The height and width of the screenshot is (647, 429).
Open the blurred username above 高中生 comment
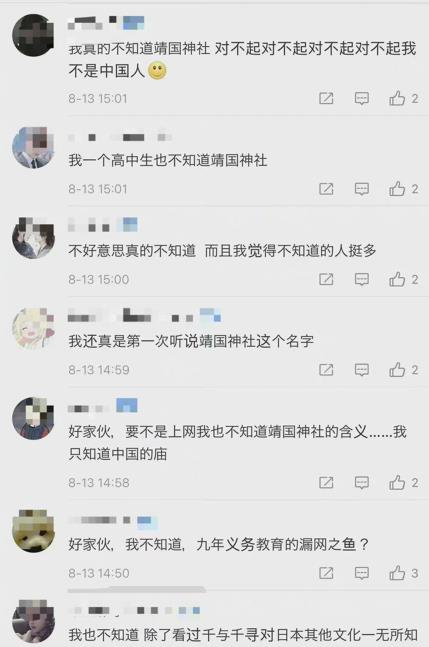(x=120, y=137)
